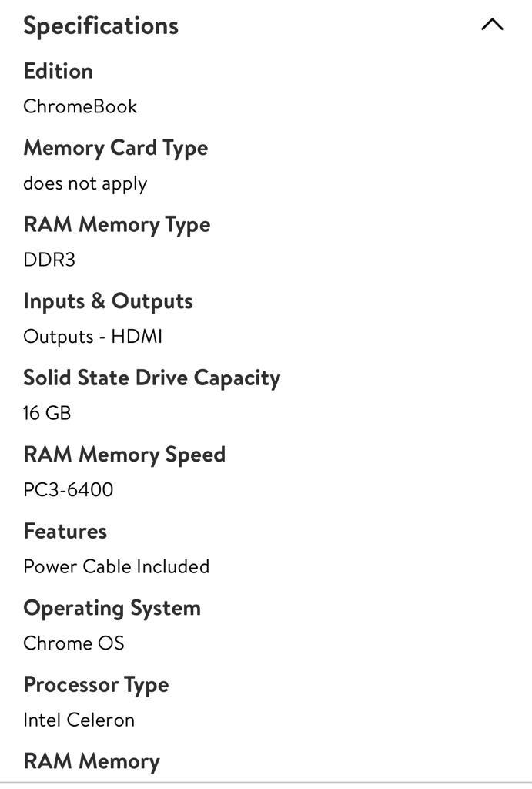The width and height of the screenshot is (532, 789).
Task: Select the Memory Card Type label
Action: tap(115, 149)
